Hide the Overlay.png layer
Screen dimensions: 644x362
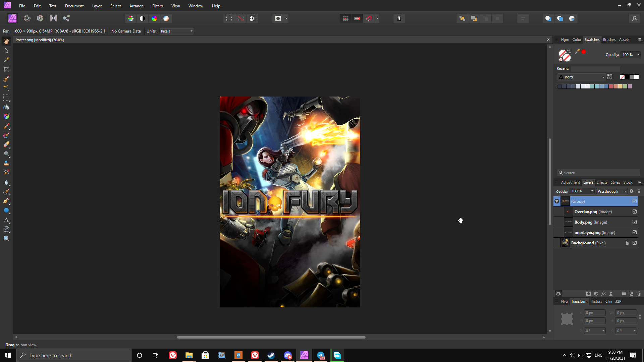coord(635,212)
